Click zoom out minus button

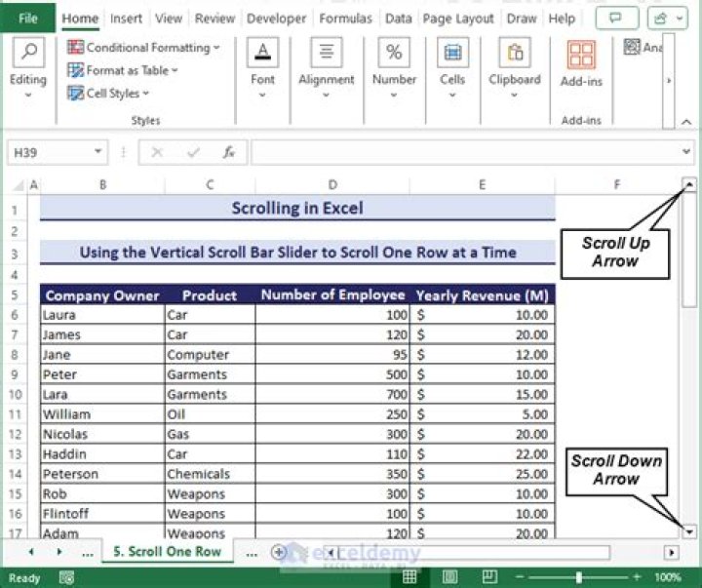[519, 577]
